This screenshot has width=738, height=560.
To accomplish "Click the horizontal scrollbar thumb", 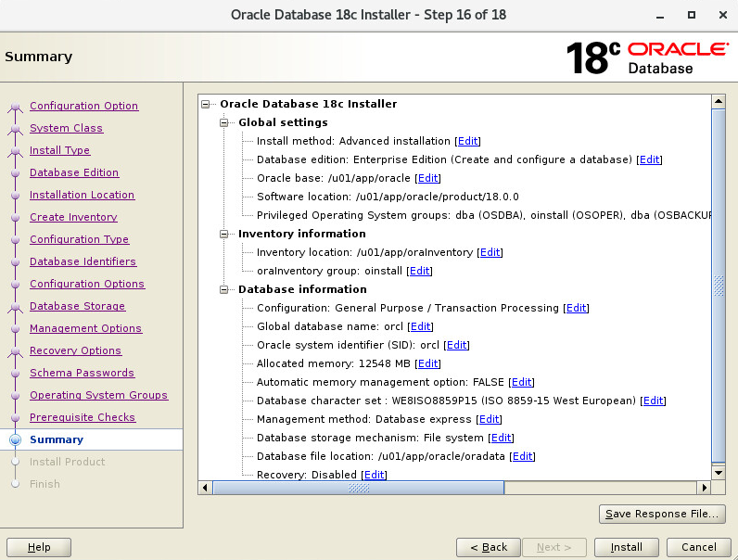I will coord(359,488).
